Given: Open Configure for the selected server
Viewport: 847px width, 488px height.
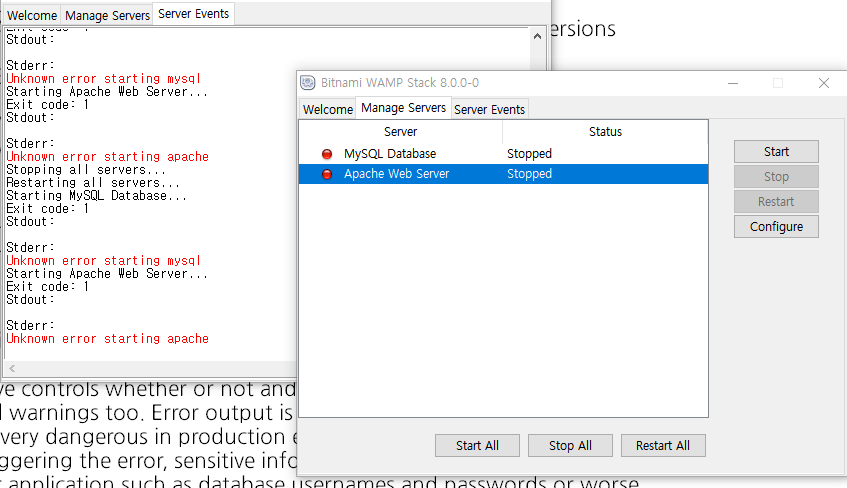Looking at the screenshot, I should point(776,227).
